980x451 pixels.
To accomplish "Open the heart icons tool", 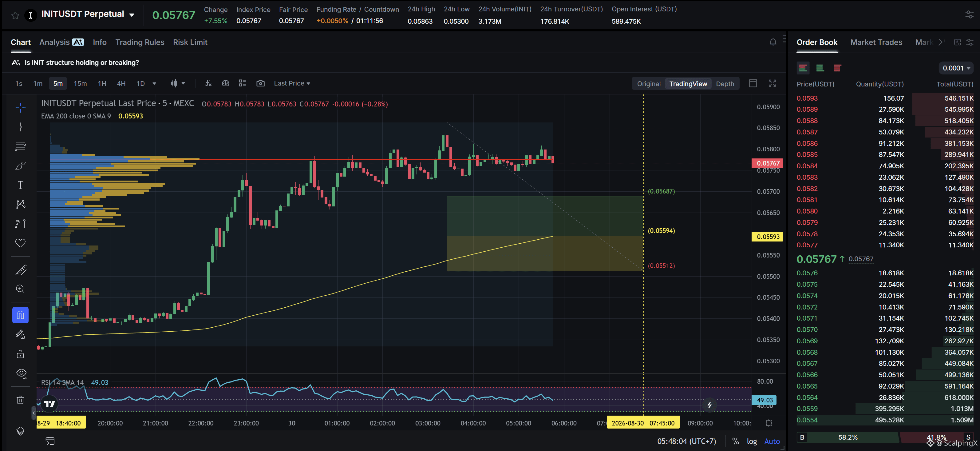I will click(x=21, y=243).
